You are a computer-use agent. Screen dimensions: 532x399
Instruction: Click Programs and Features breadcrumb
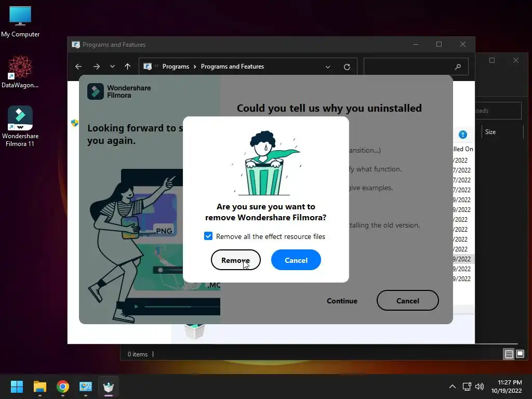click(232, 66)
